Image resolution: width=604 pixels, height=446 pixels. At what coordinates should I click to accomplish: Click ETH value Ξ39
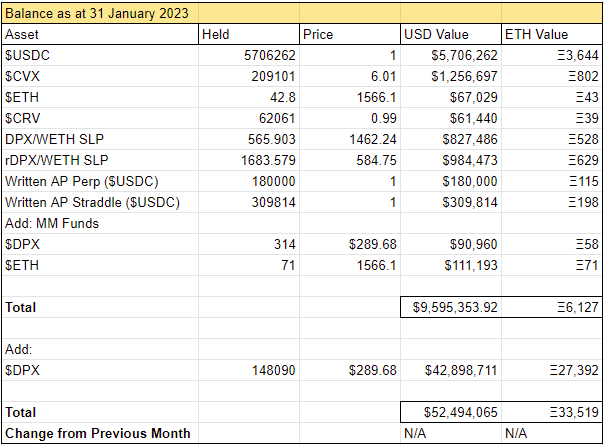coord(587,118)
